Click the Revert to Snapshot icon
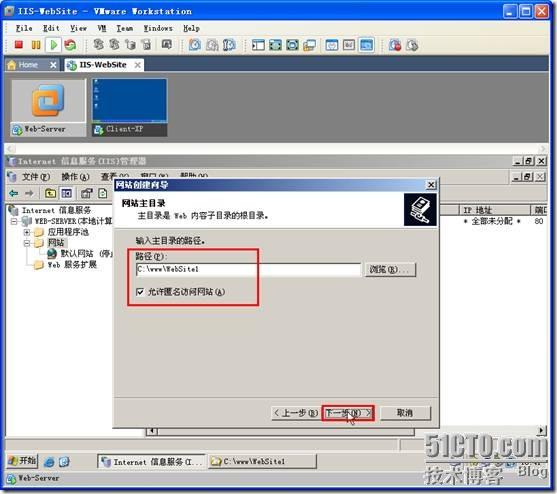Viewport: 557px width, 494px height. [x=212, y=45]
